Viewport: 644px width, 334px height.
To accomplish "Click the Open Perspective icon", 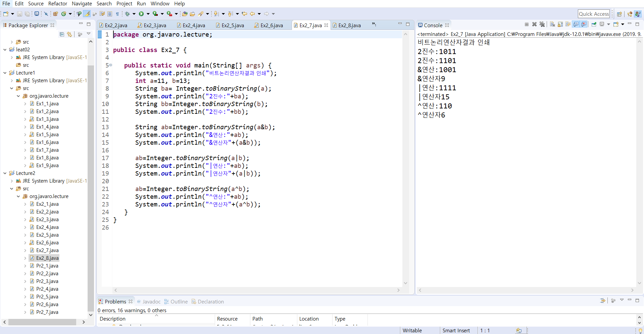I will (620, 14).
